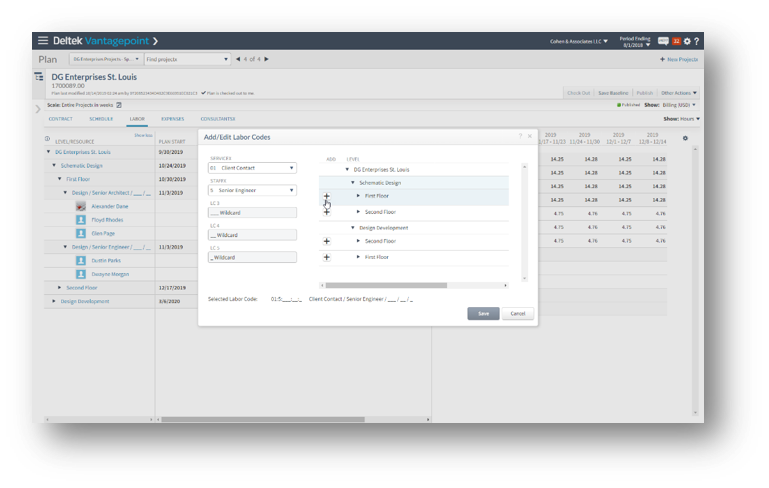Screen dimensions: 769x488
Task: Click Floyd Rhodes' person icon
Action: pos(81,220)
